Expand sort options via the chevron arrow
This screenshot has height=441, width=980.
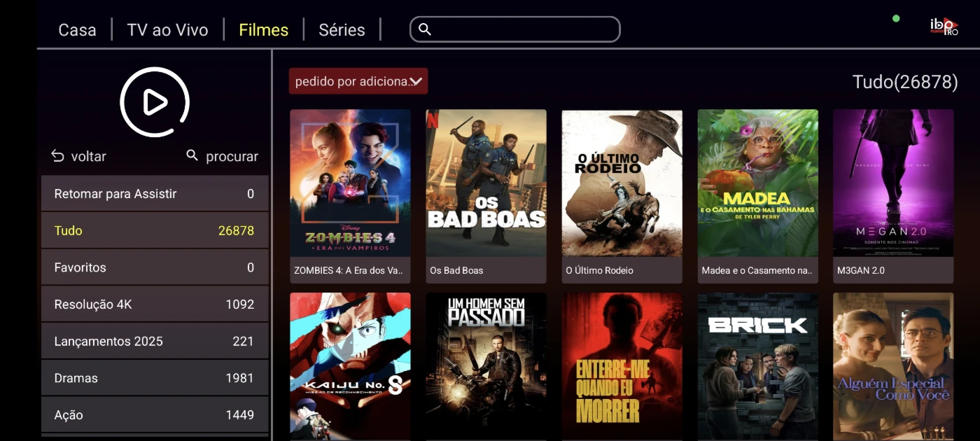pos(416,82)
